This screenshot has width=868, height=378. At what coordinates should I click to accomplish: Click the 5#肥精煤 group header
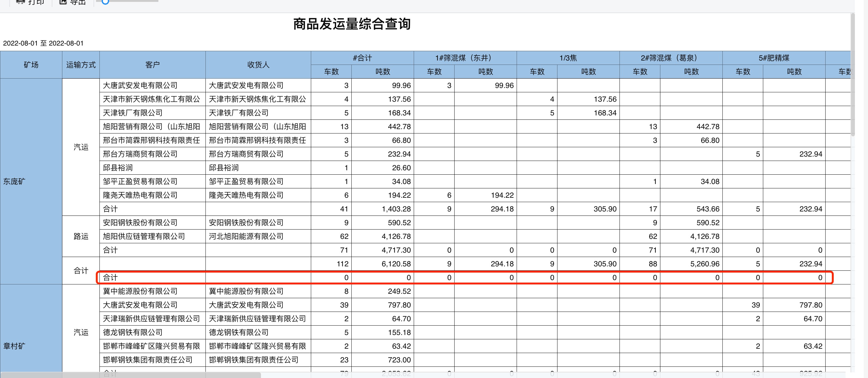click(774, 58)
